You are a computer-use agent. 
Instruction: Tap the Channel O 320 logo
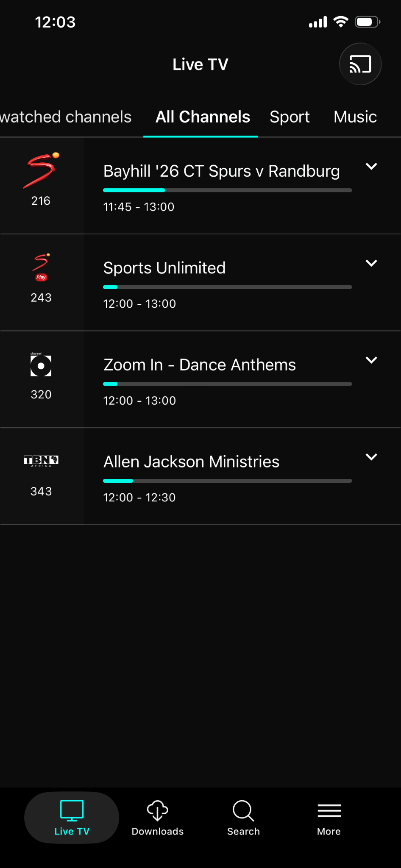[41, 365]
